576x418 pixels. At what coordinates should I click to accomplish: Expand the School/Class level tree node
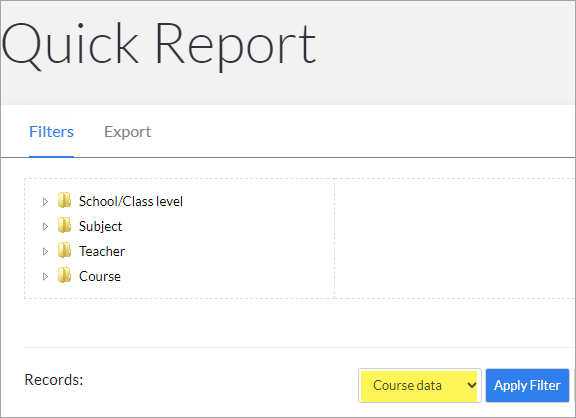(x=45, y=201)
